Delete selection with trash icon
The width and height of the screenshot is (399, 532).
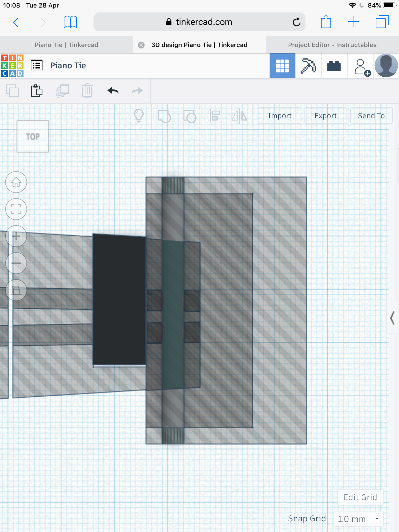tap(87, 90)
